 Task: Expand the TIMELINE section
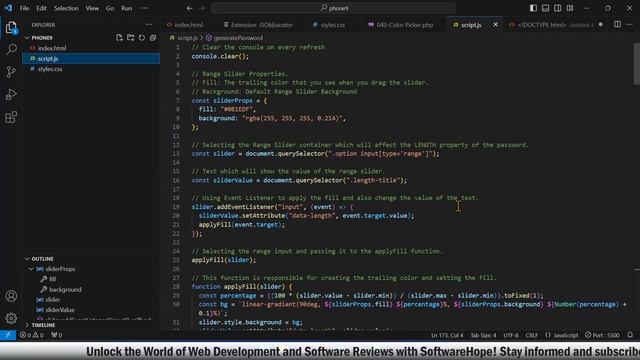[43, 325]
